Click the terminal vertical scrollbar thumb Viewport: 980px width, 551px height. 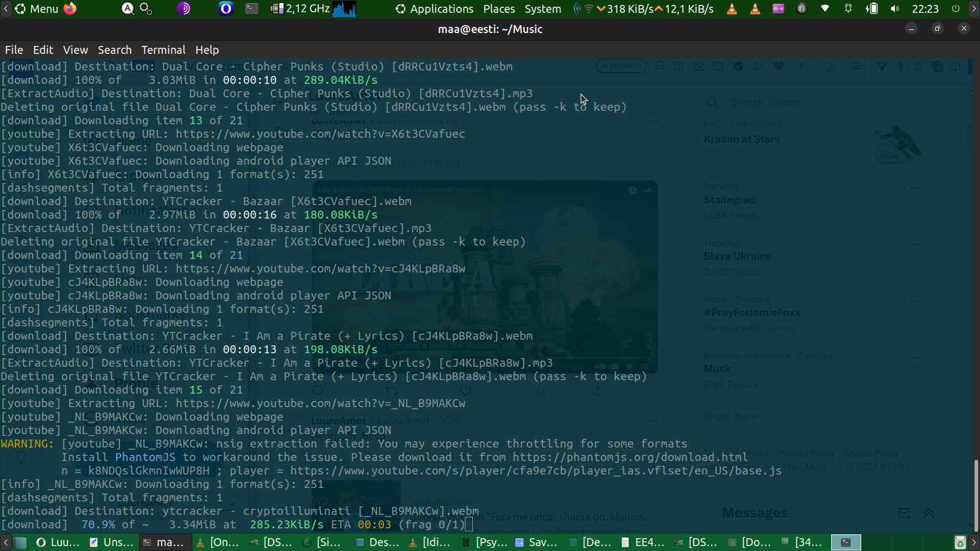pos(975,495)
